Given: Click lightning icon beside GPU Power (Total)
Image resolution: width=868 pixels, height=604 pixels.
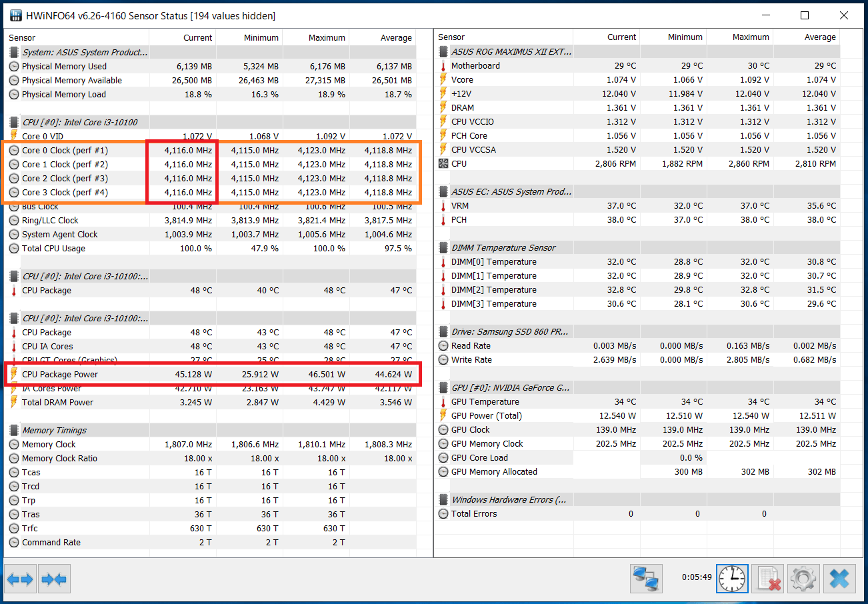Looking at the screenshot, I should coord(443,416).
